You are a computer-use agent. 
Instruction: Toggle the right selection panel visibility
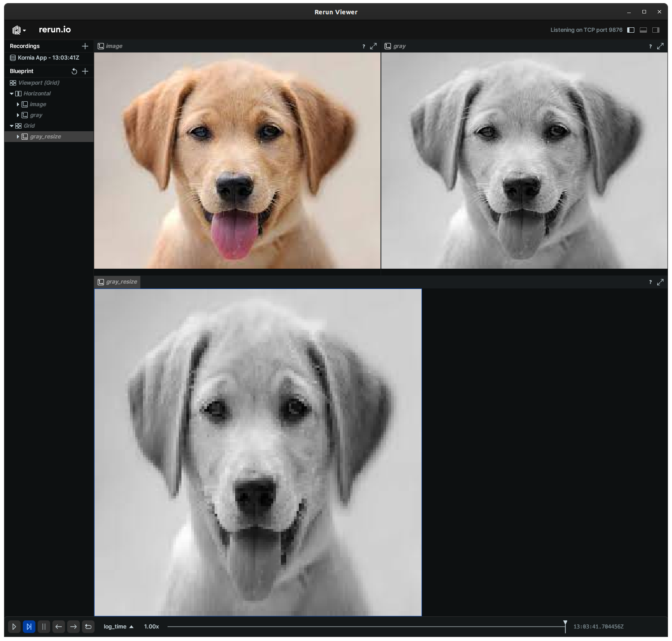tap(656, 30)
